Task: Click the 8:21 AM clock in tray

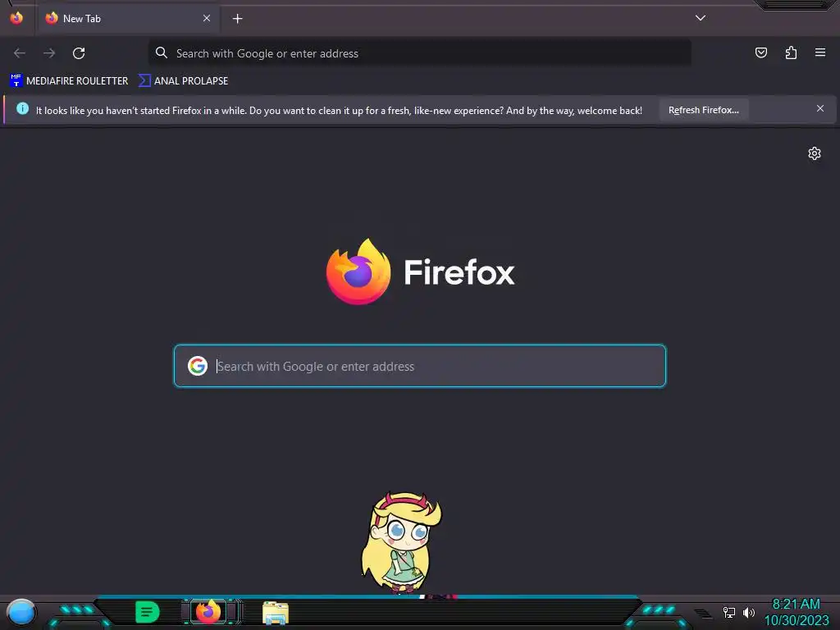Action: [796, 605]
